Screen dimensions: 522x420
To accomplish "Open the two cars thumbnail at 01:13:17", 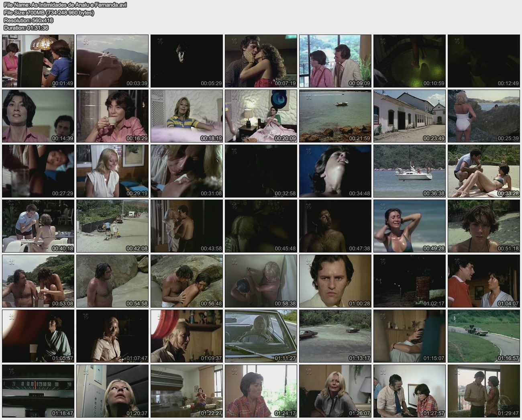I will click(335, 336).
